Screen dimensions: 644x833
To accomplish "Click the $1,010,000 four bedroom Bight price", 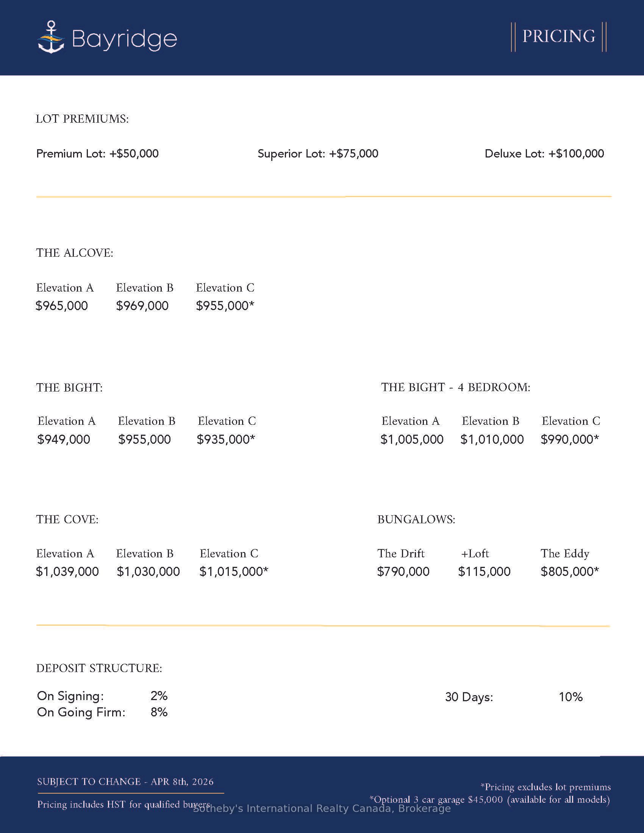I will [492, 439].
